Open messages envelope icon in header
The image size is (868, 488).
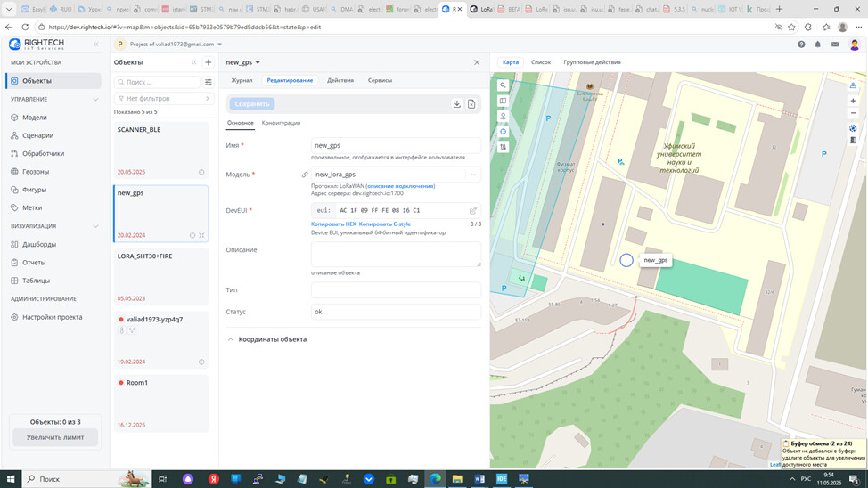pos(835,45)
